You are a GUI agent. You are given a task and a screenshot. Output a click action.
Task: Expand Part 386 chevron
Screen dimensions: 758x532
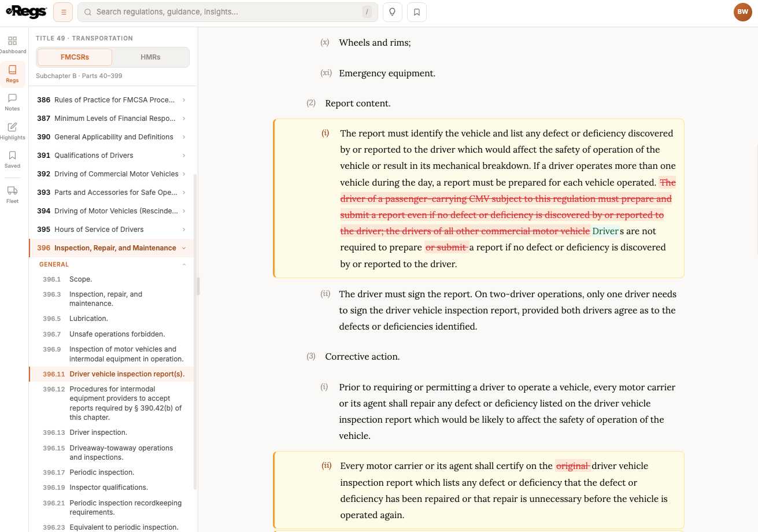tap(184, 100)
